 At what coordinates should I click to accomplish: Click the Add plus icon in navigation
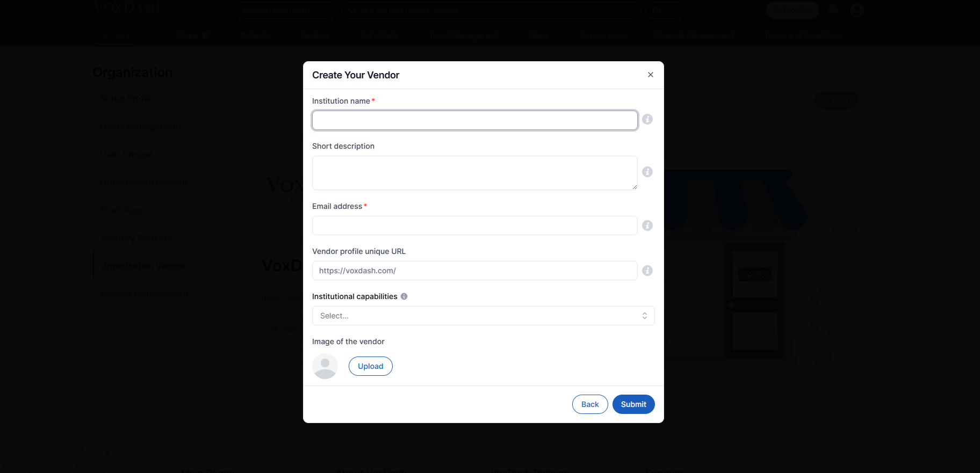(106, 35)
